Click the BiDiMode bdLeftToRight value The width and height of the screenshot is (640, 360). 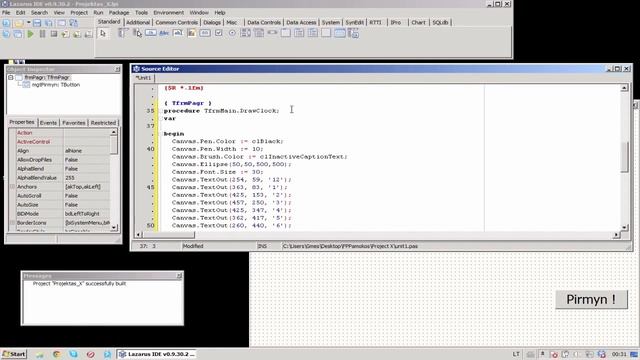87,213
